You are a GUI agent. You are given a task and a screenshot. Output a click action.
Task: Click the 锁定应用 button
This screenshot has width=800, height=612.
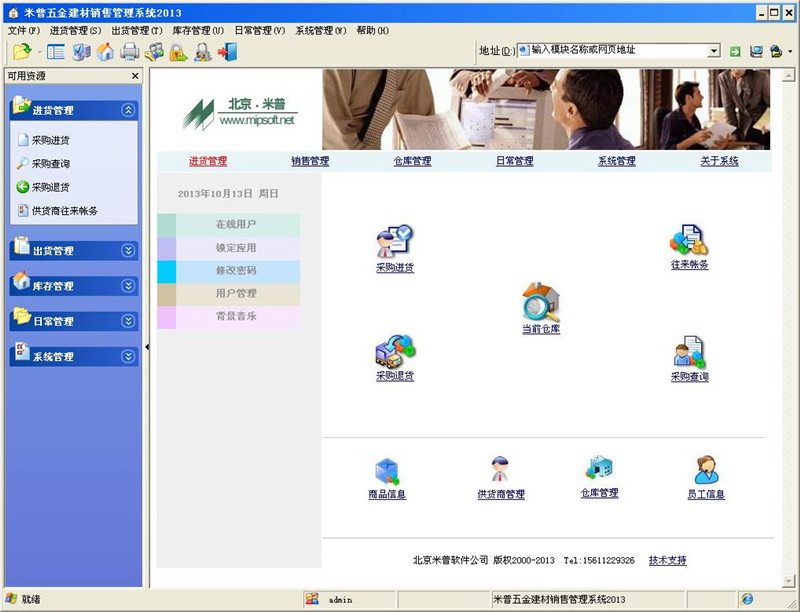pos(229,248)
